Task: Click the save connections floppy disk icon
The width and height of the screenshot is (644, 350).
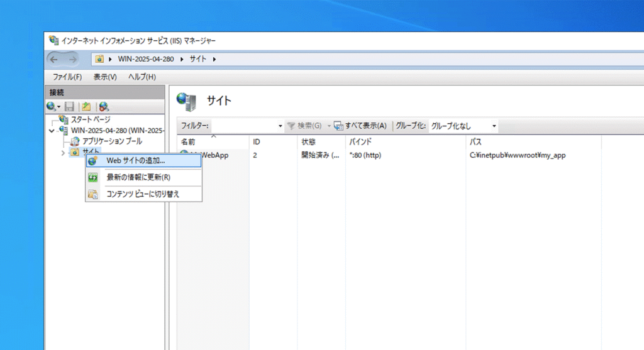Action: click(69, 107)
